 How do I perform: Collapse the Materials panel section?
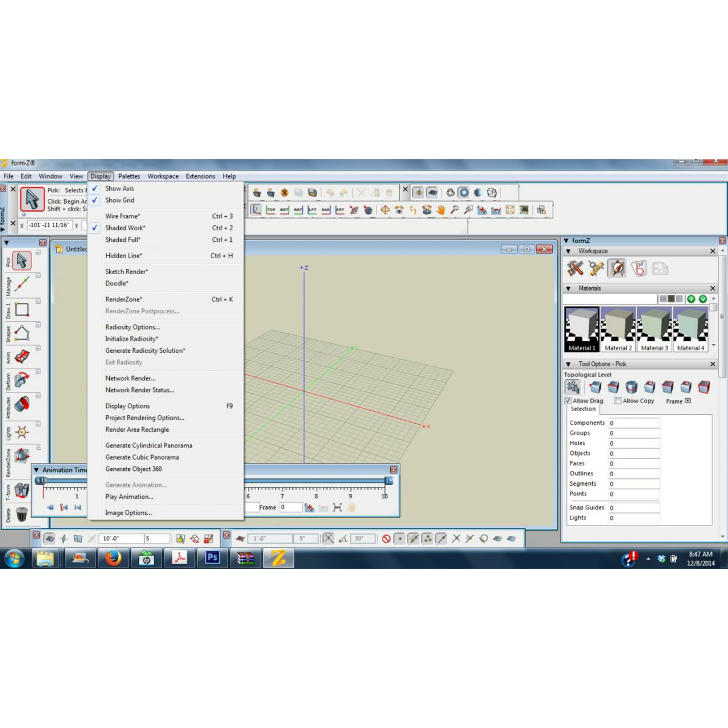568,288
